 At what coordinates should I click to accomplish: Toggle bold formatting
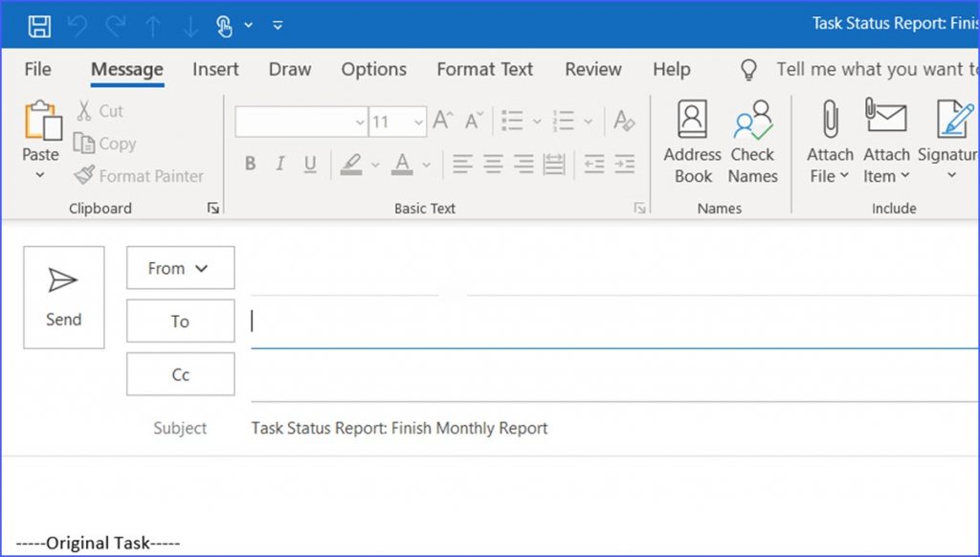pyautogui.click(x=250, y=164)
